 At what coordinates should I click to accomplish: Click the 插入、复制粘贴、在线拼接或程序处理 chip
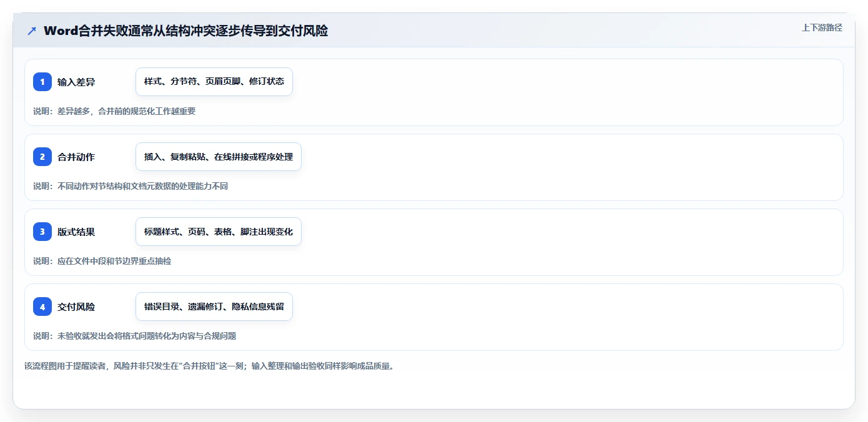coord(219,157)
